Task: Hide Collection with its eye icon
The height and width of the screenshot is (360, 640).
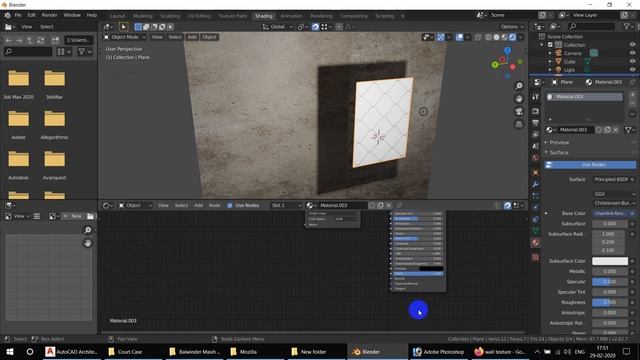Action: click(x=632, y=45)
